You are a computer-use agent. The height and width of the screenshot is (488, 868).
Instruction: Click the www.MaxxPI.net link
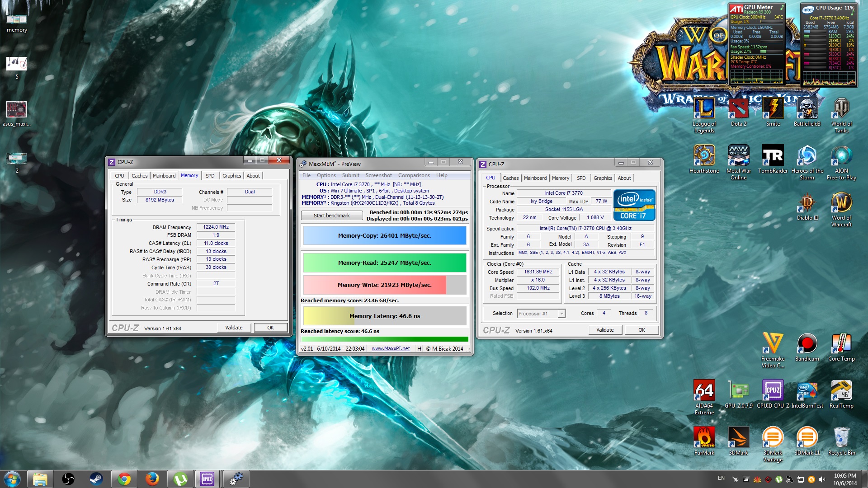point(391,348)
